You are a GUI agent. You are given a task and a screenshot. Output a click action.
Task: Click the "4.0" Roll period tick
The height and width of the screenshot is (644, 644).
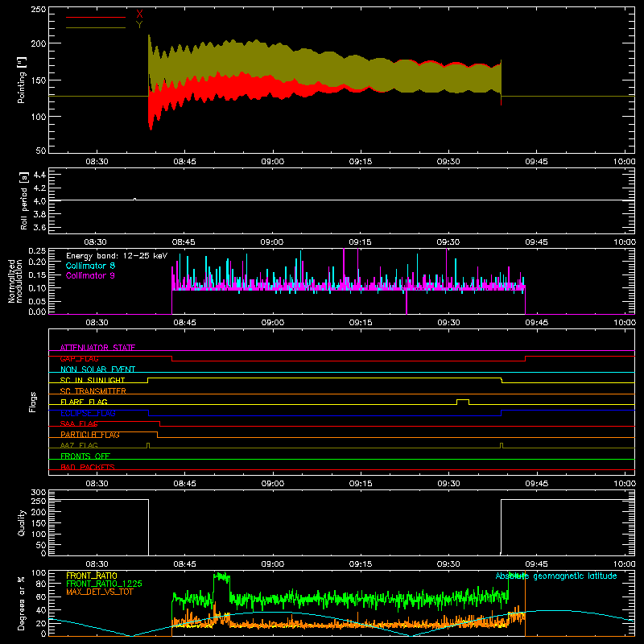(x=39, y=201)
